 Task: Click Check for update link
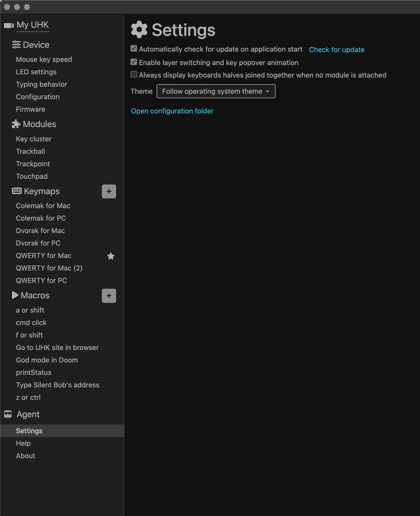(337, 50)
